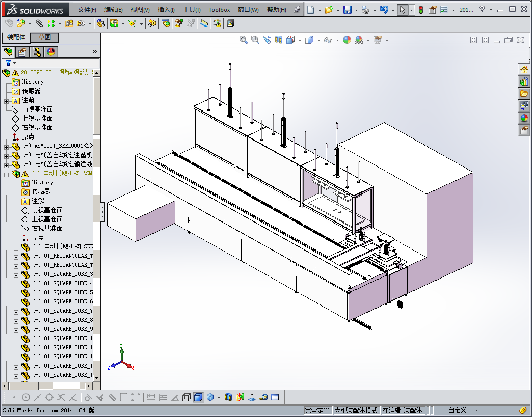
Task: Collapse the 自动抓取机构_ASM subassembly node
Action: pyautogui.click(x=6, y=174)
